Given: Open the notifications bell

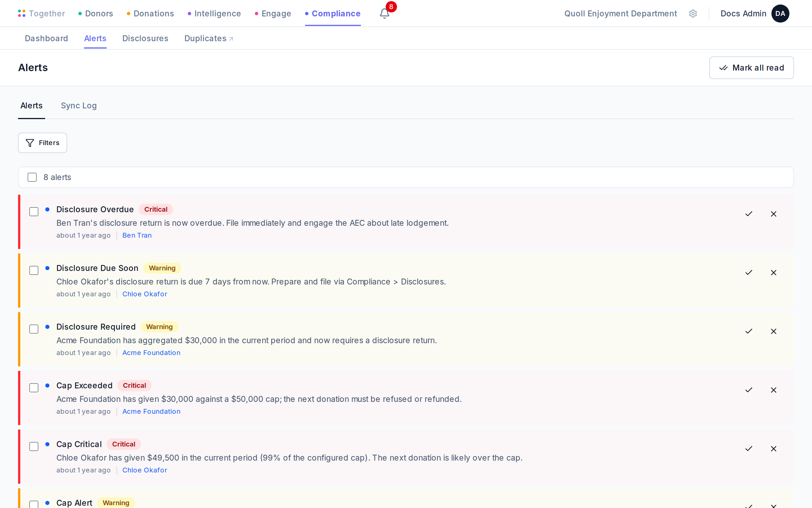Looking at the screenshot, I should 385,14.
